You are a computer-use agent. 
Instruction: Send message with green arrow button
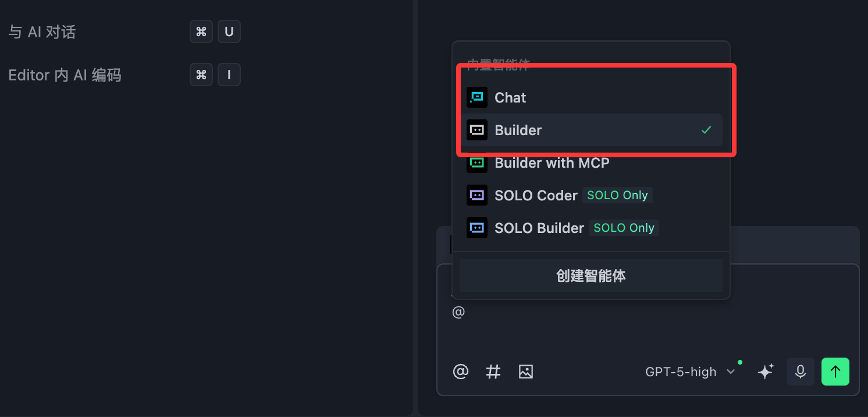(x=835, y=372)
